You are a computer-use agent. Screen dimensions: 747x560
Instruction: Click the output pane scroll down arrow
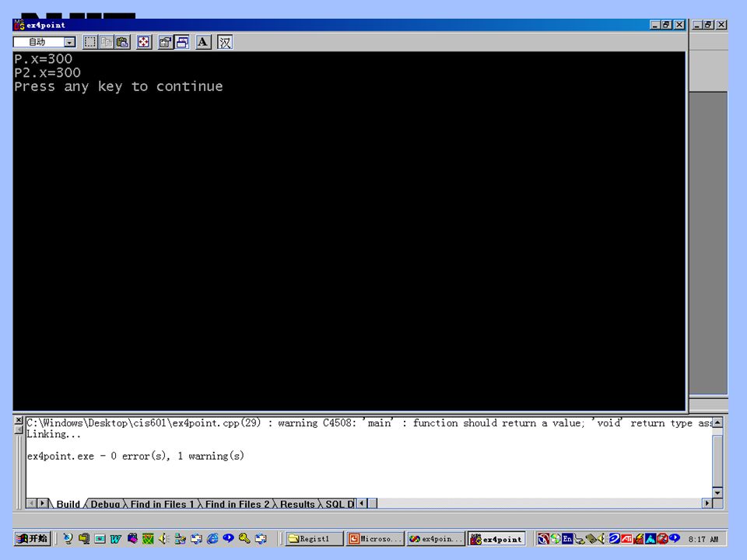[717, 493]
